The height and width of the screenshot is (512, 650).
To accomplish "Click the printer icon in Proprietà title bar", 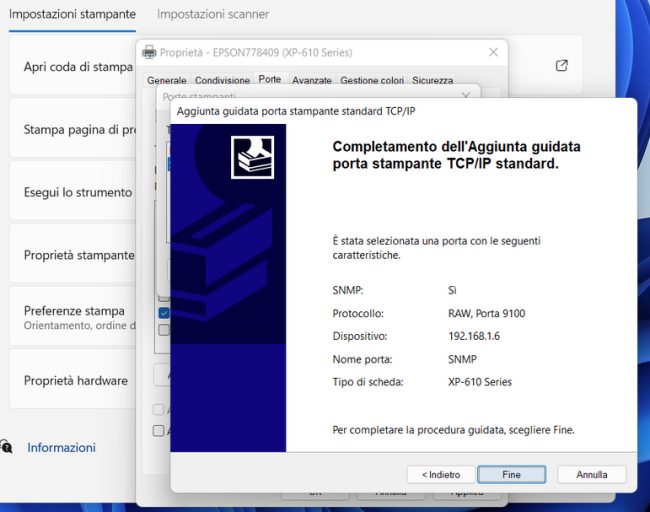I will coord(149,53).
